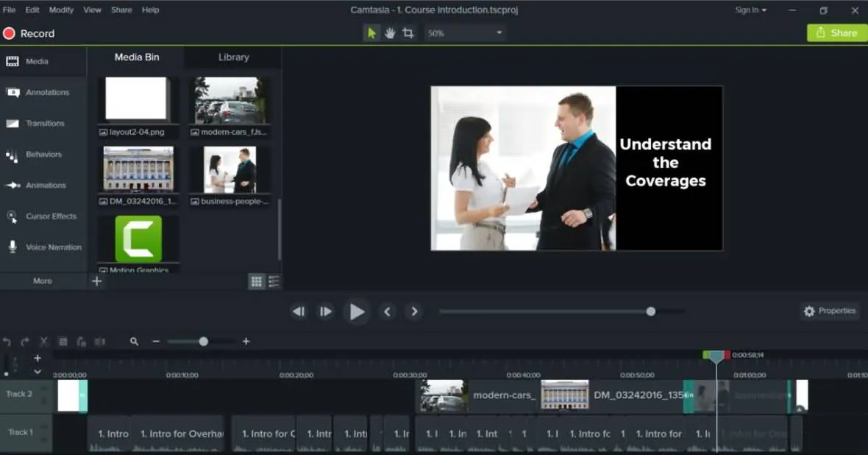The height and width of the screenshot is (455, 868).
Task: Click the next frame step button
Action: 325,311
